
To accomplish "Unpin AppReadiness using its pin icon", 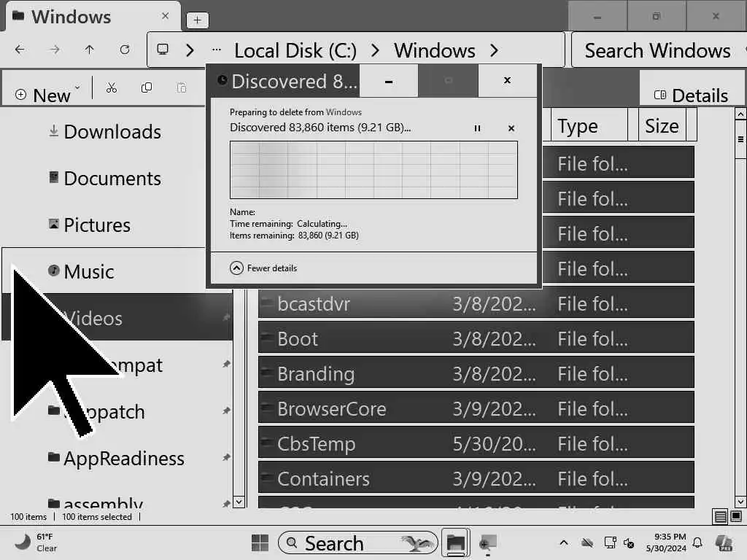I will click(x=226, y=458).
